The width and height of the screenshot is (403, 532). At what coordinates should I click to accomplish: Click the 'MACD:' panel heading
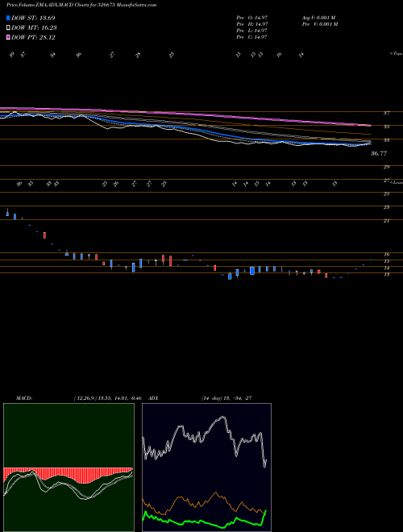(x=23, y=398)
